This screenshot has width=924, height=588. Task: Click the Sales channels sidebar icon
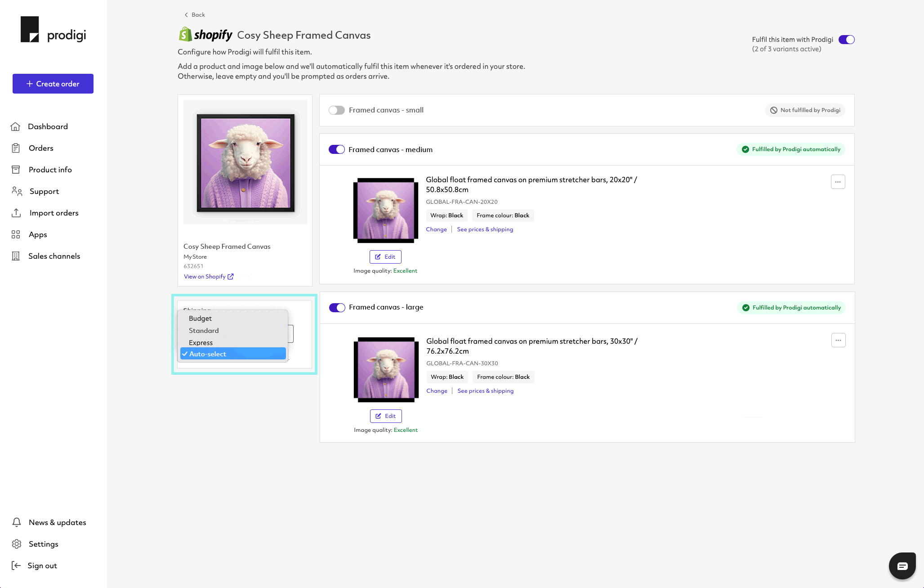coord(15,256)
